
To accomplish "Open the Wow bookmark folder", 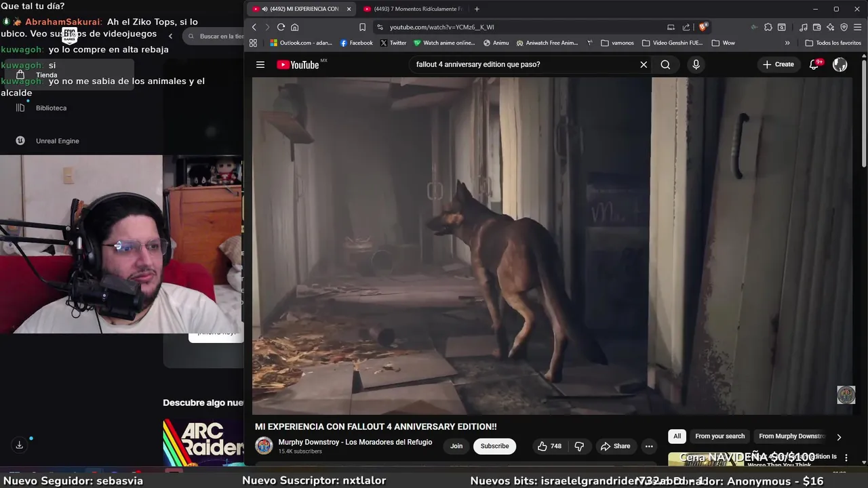I will point(723,43).
